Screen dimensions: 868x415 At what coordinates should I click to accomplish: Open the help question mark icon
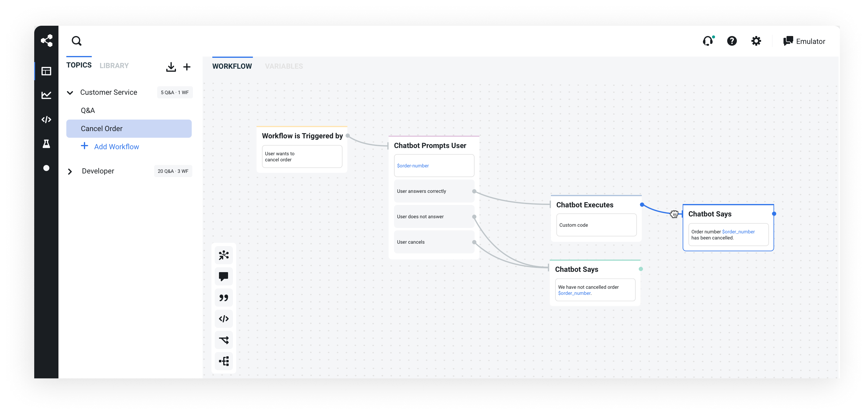click(x=732, y=41)
